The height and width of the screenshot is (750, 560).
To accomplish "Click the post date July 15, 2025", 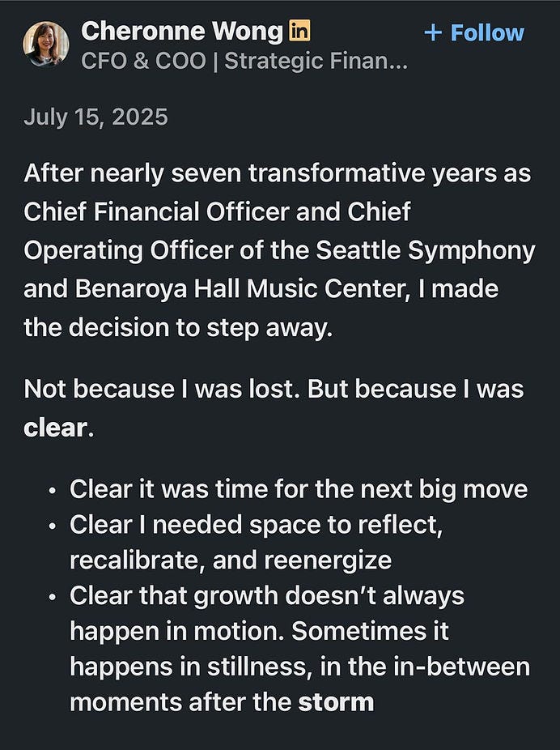I will point(95,117).
